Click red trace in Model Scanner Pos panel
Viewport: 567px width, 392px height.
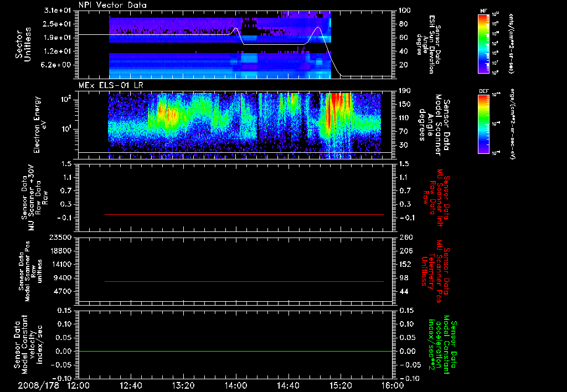click(x=244, y=281)
